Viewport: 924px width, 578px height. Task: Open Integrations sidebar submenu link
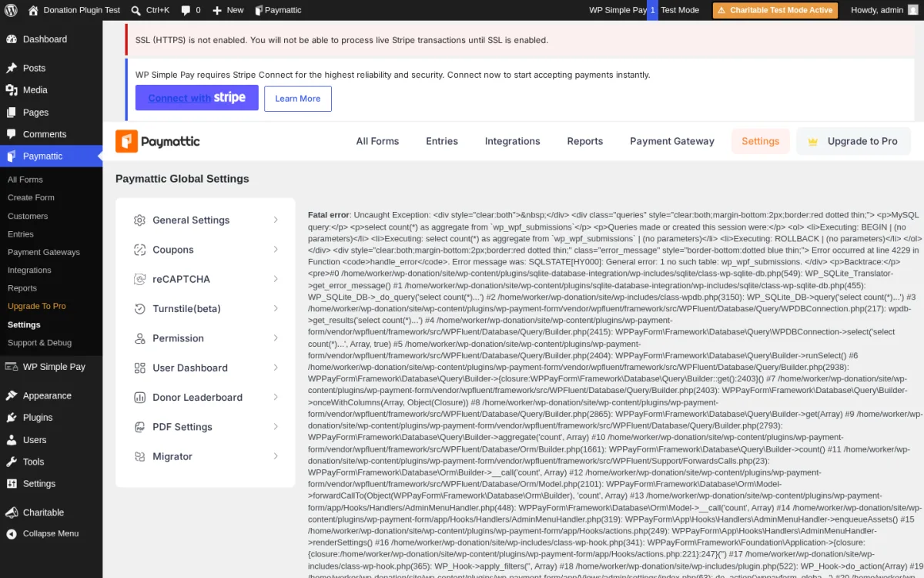click(x=29, y=271)
